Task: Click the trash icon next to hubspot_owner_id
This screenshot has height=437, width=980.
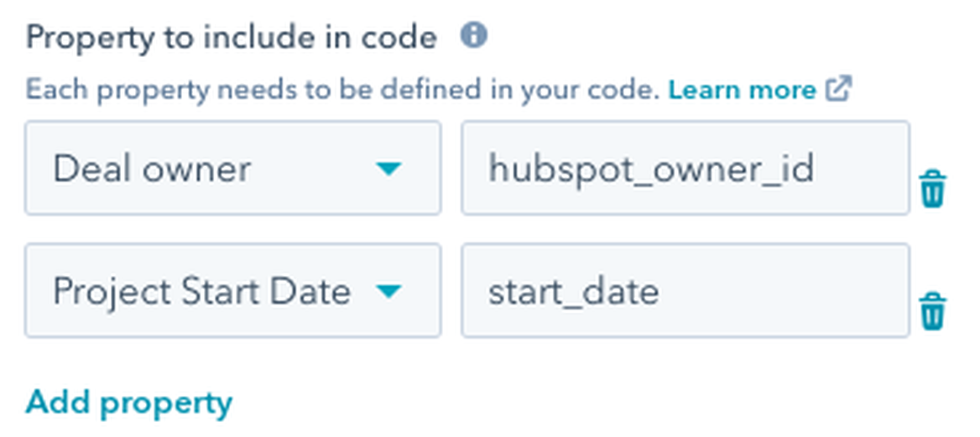Action: (x=933, y=188)
